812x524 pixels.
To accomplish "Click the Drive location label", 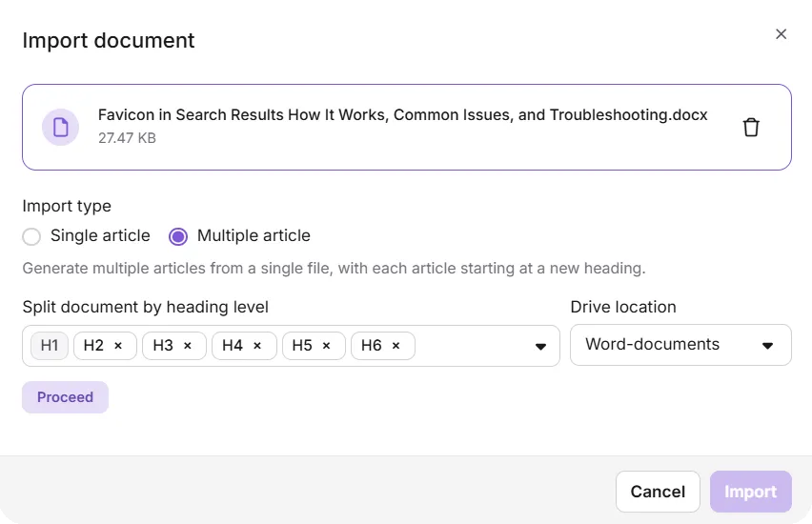I will click(x=623, y=307).
